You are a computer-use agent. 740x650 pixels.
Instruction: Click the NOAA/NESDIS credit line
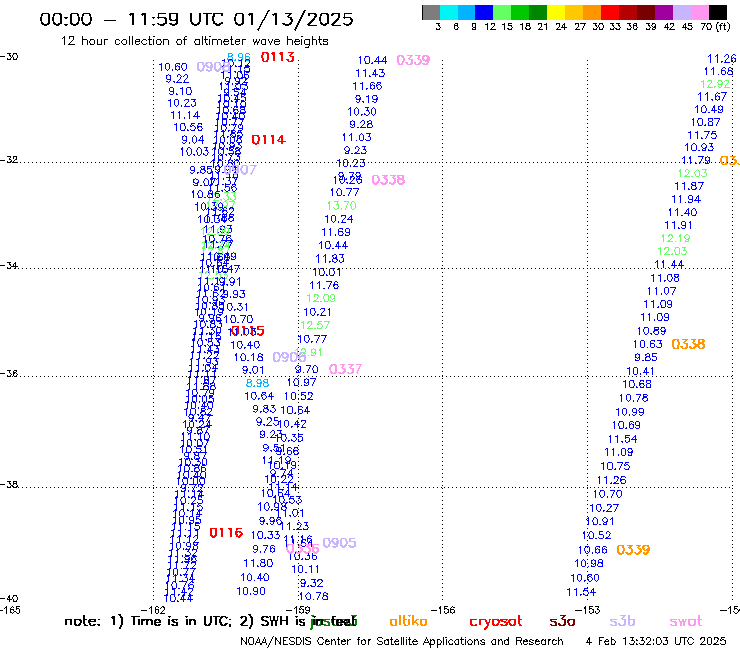402,641
